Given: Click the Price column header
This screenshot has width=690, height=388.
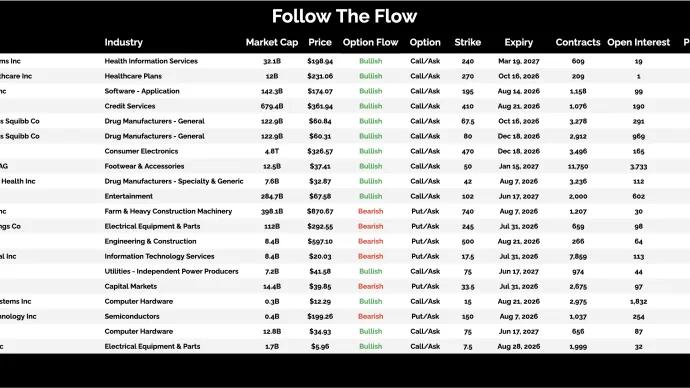Looking at the screenshot, I should pyautogui.click(x=320, y=43).
